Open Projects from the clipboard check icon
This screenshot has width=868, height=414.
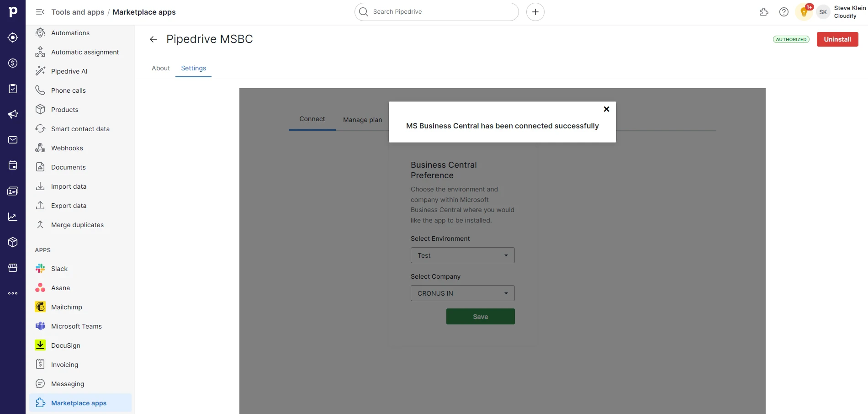tap(13, 89)
